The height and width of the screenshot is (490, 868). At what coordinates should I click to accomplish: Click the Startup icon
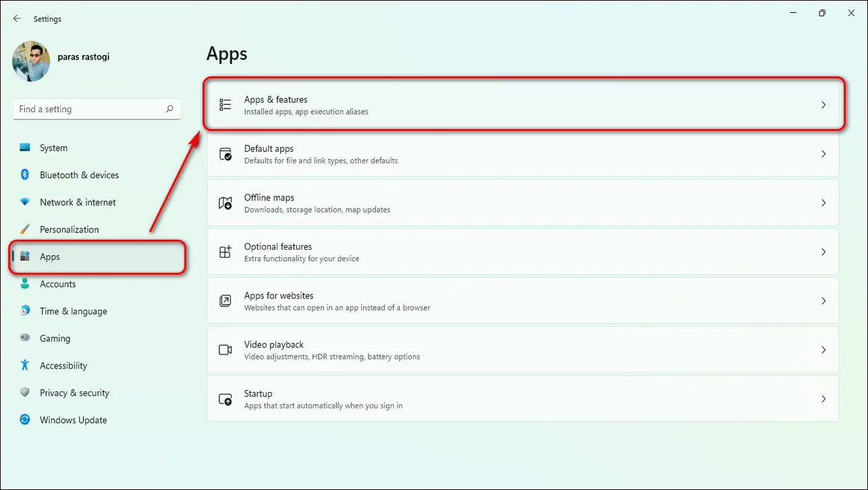[225, 399]
